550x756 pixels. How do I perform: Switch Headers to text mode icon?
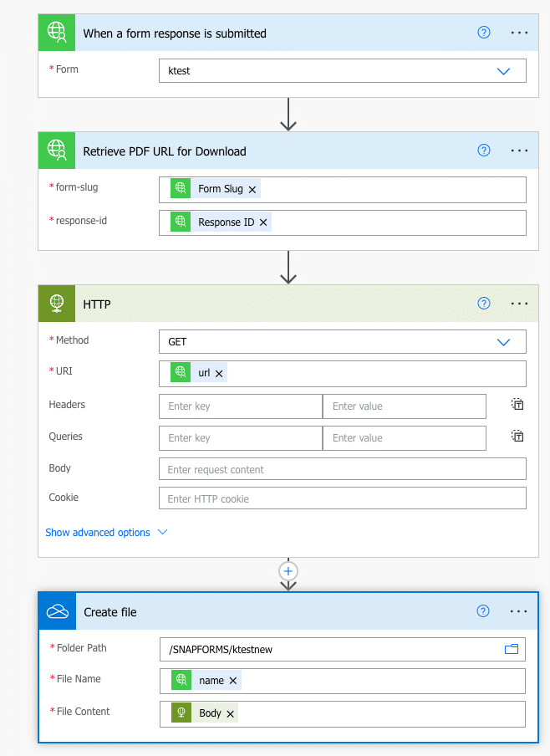coord(518,405)
